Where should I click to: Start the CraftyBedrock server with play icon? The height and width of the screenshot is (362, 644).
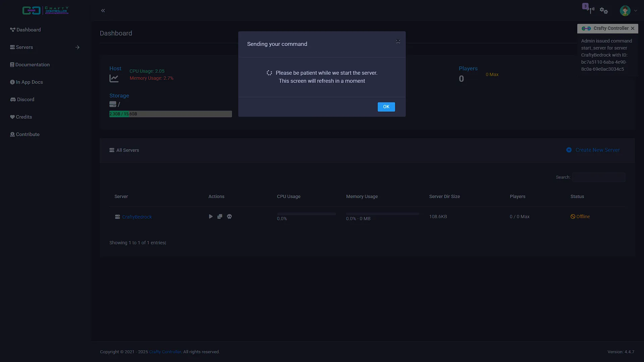pos(211,217)
